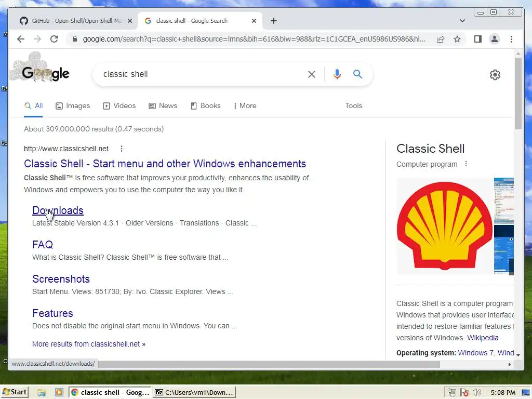Bookmark this page with the star icon
532x399 pixels.
[457, 39]
